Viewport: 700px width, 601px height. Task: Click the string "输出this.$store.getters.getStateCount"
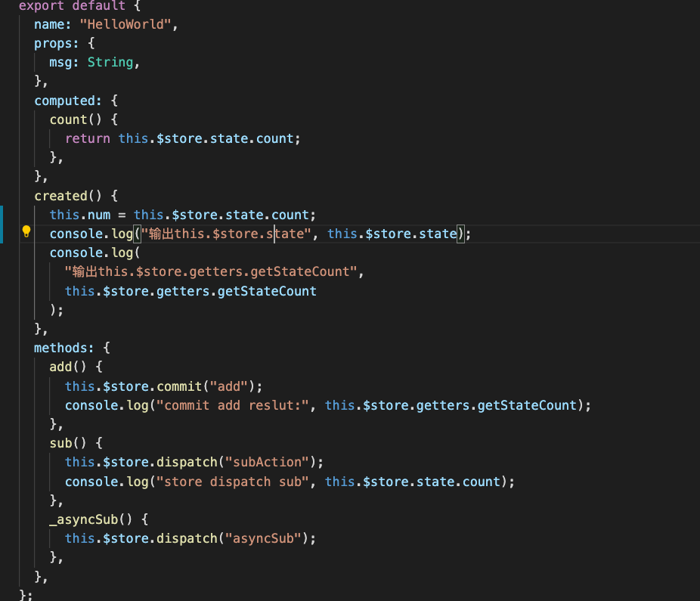[211, 271]
